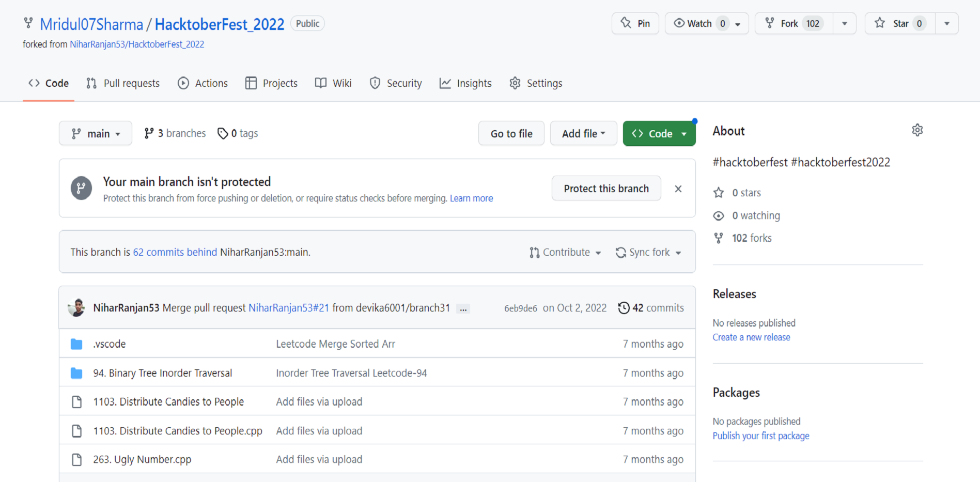
Task: Click the file icon for 263. Ugly Number.cpp
Action: (x=76, y=459)
